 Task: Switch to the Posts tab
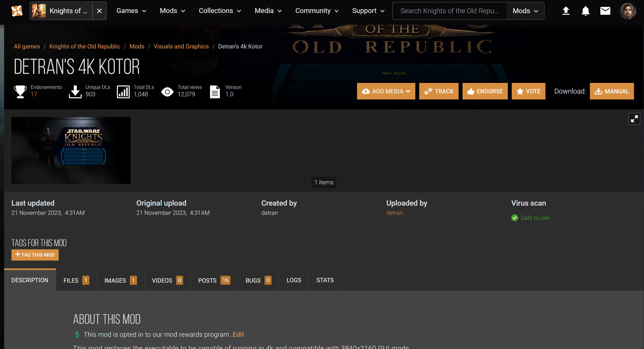[214, 280]
